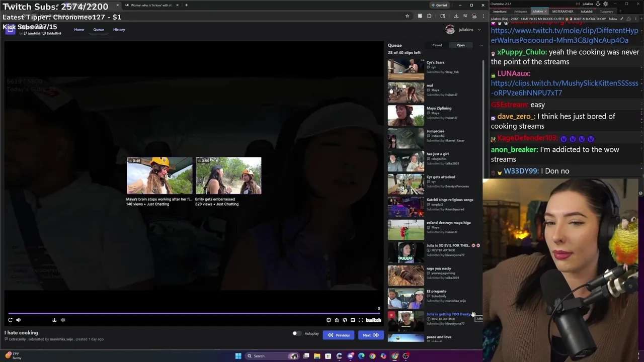Enter fullscreen in the clip player

[x=361, y=320]
